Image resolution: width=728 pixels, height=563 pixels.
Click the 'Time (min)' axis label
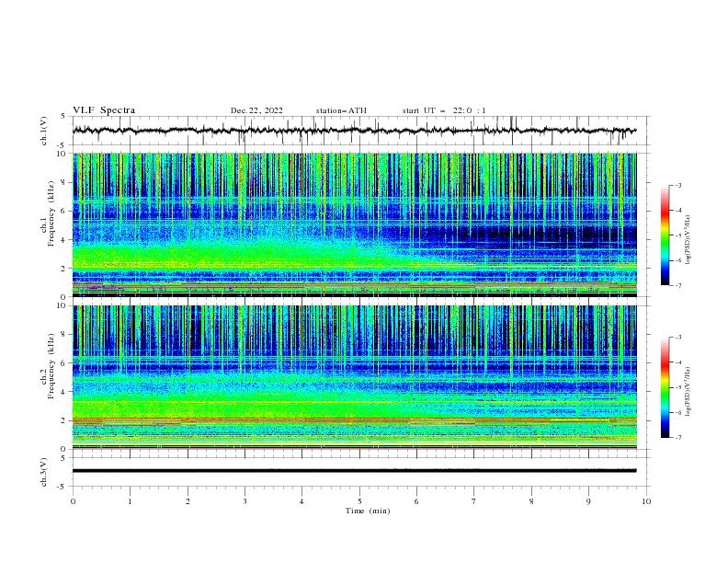point(368,511)
